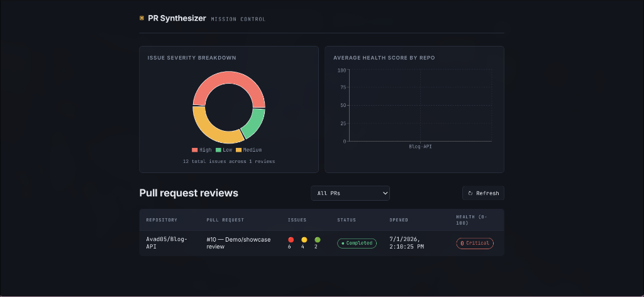Toggle the Medium legend swatch

pyautogui.click(x=238, y=150)
